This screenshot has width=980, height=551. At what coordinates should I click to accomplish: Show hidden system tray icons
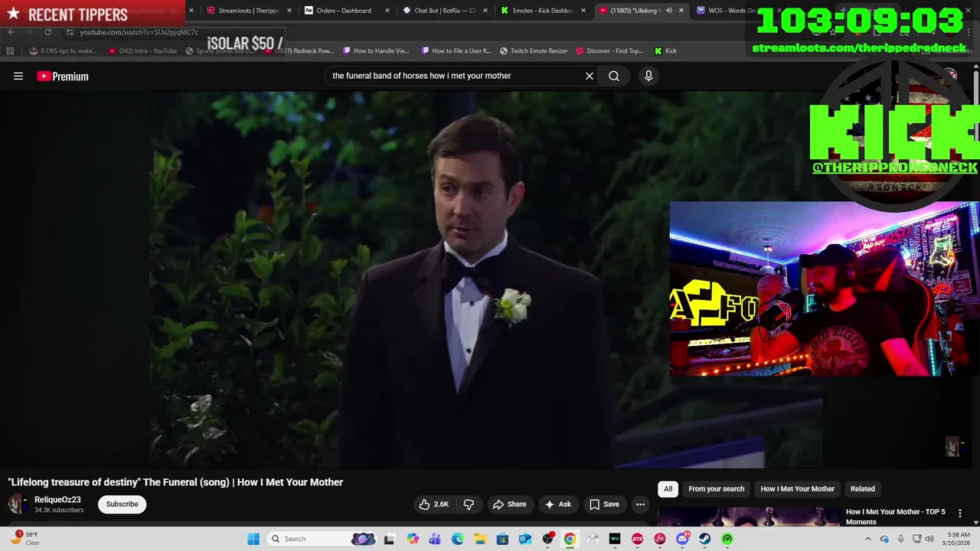(867, 539)
